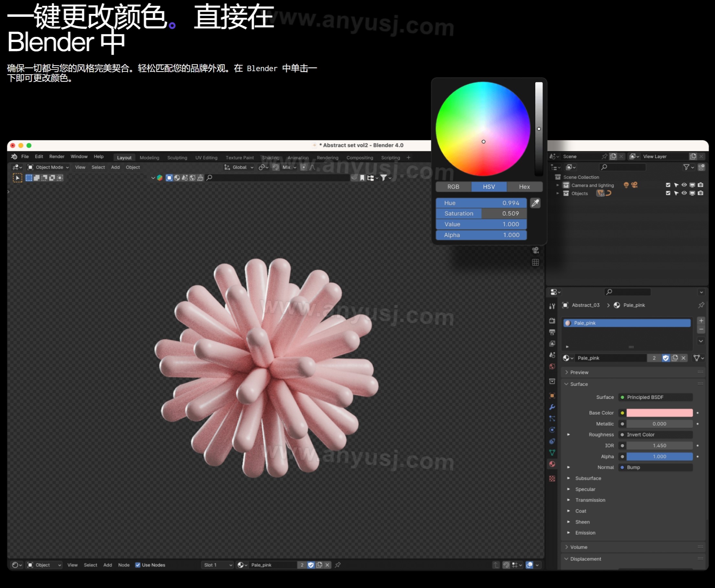The image size is (715, 588).
Task: Open the Object properties tab
Action: (552, 396)
